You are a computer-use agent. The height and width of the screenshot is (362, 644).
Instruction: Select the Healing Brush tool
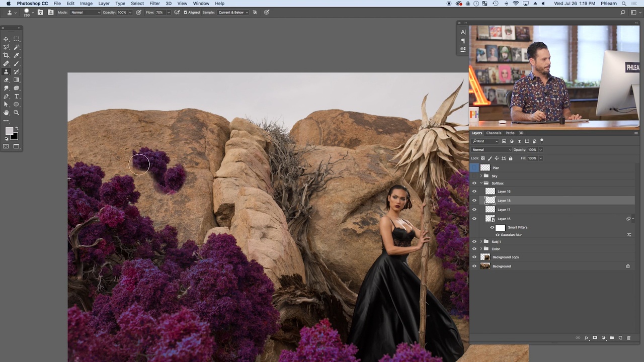pos(6,63)
